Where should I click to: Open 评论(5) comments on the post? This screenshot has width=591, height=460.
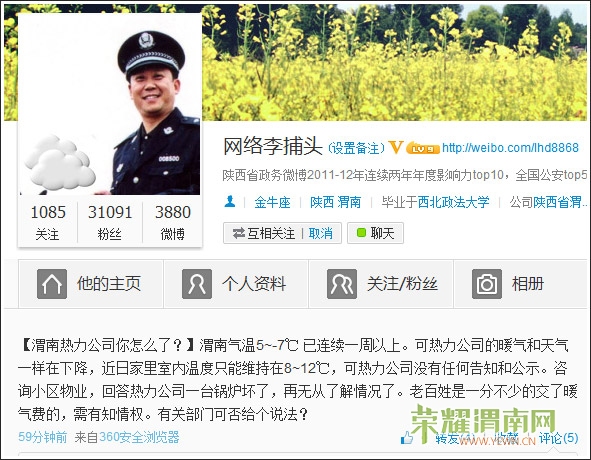(558, 438)
